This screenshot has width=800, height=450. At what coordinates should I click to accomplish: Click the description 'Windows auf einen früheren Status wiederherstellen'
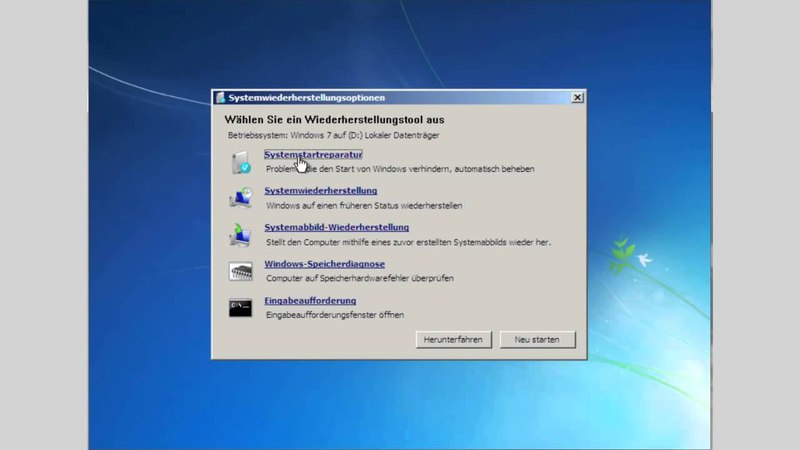[x=364, y=206]
